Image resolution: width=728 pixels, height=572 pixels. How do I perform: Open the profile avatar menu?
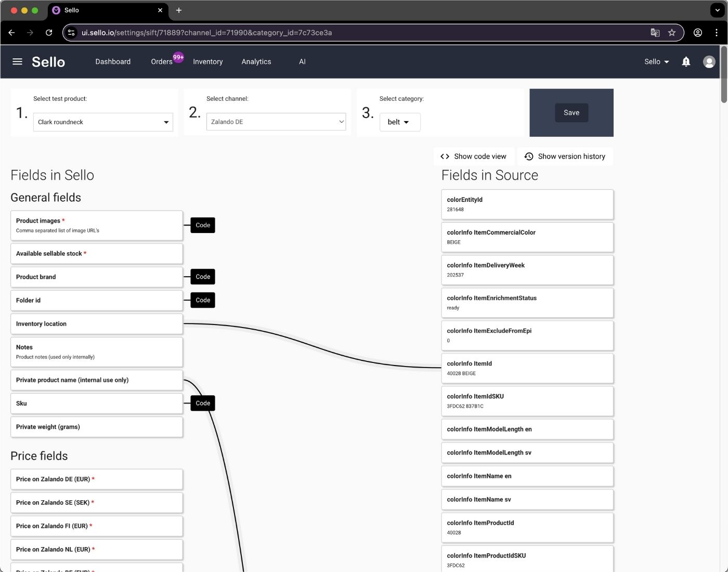click(709, 61)
